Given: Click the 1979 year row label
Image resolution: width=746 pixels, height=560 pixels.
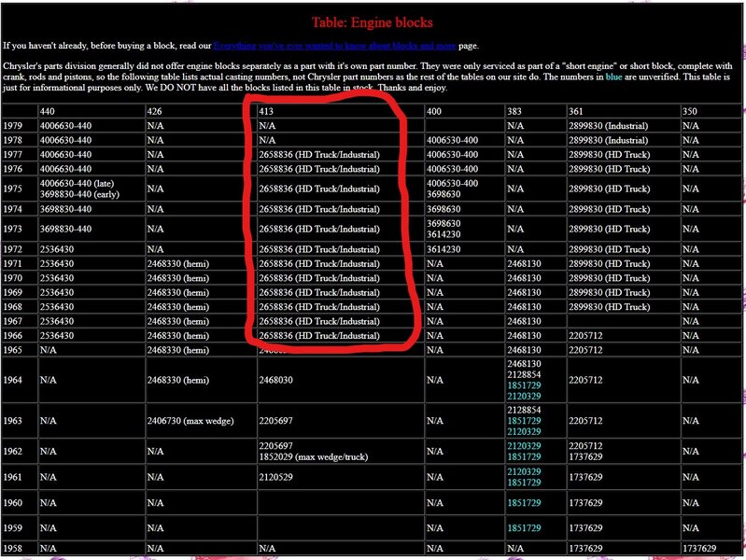Looking at the screenshot, I should tap(13, 125).
